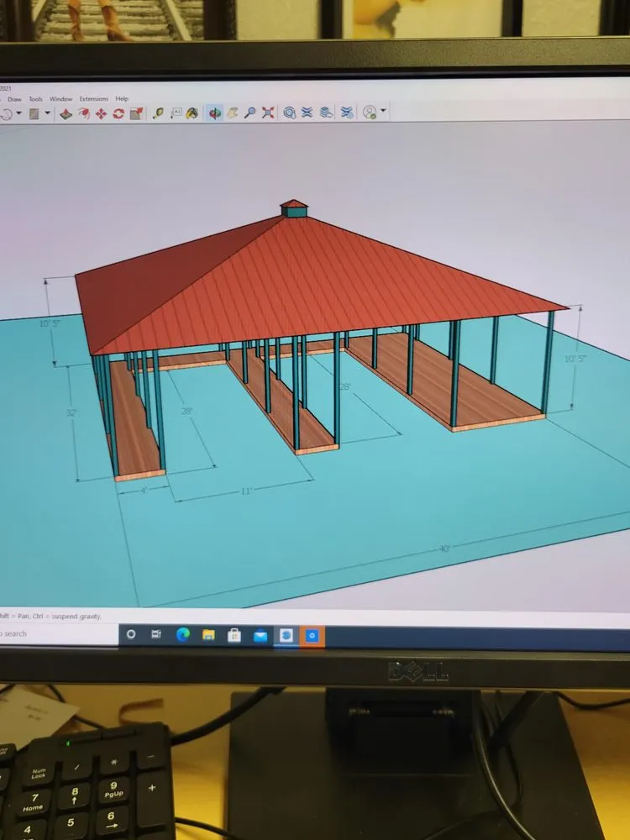Expand the user account dropdown arrow
The height and width of the screenshot is (840, 630).
pyautogui.click(x=384, y=112)
